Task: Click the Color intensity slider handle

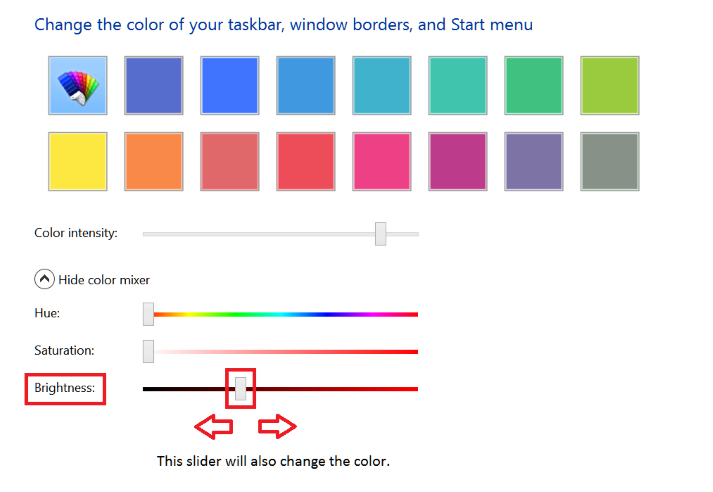Action: pyautogui.click(x=380, y=234)
